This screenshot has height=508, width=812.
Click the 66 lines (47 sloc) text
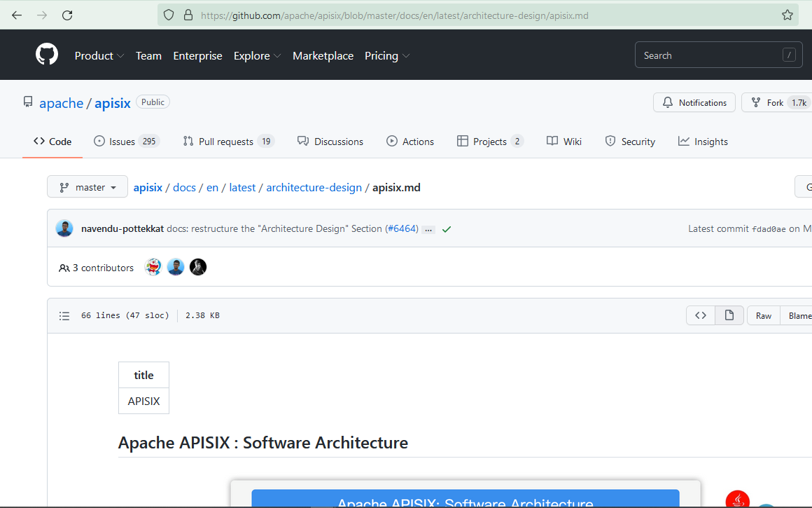coord(125,315)
